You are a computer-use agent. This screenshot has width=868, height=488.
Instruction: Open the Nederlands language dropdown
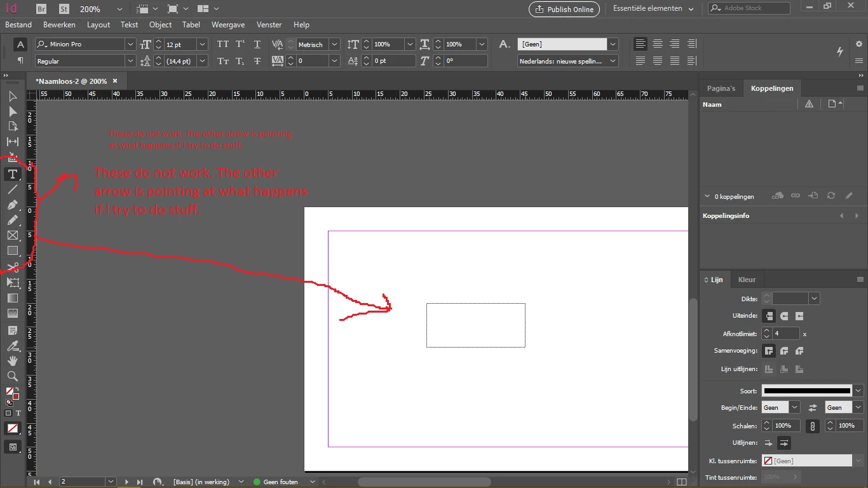(613, 61)
